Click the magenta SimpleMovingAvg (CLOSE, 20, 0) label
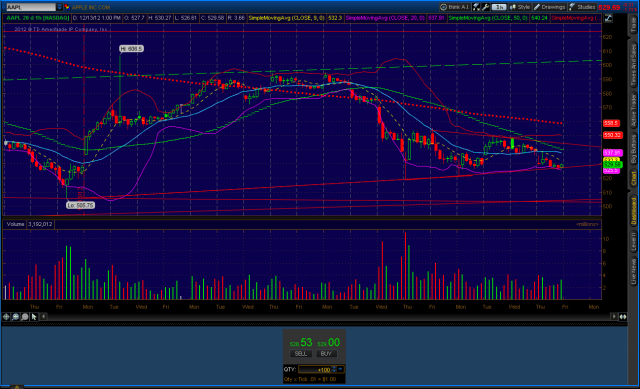The height and width of the screenshot is (389, 640). pos(385,18)
